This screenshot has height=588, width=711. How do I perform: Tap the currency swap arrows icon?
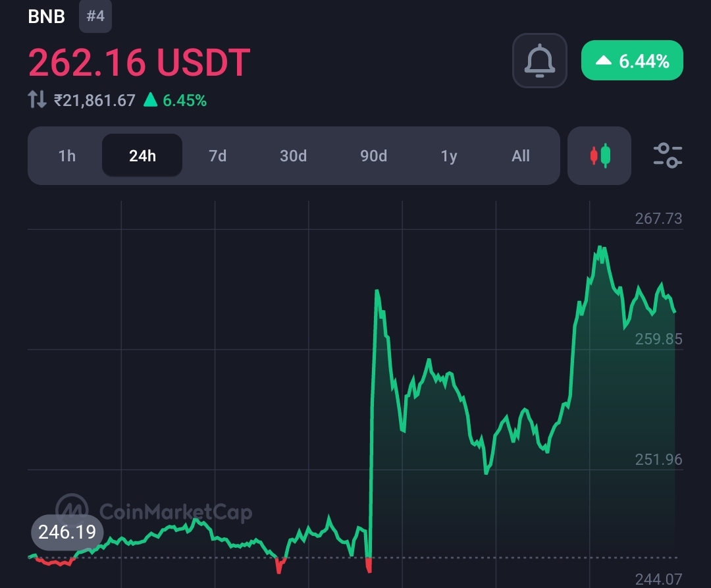(37, 100)
